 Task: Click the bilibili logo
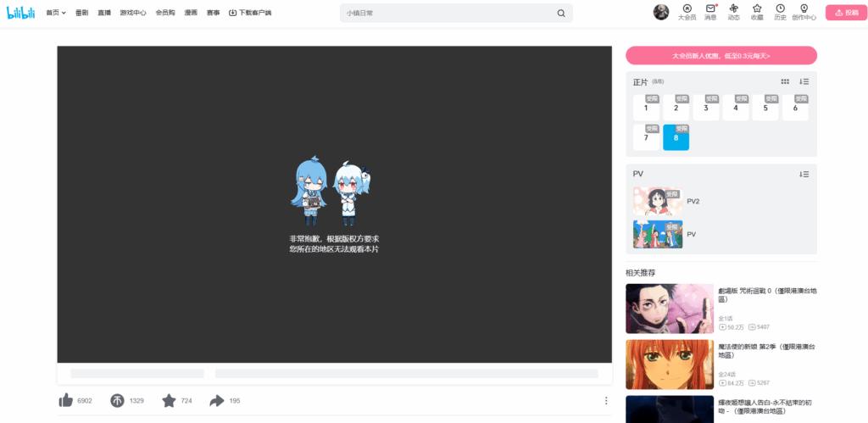pyautogui.click(x=20, y=12)
